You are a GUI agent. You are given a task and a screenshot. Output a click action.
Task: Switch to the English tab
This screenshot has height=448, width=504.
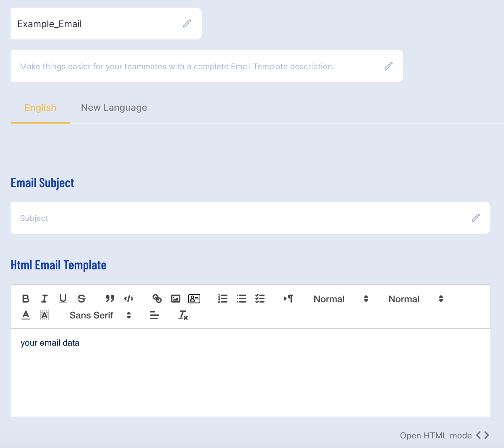click(40, 108)
